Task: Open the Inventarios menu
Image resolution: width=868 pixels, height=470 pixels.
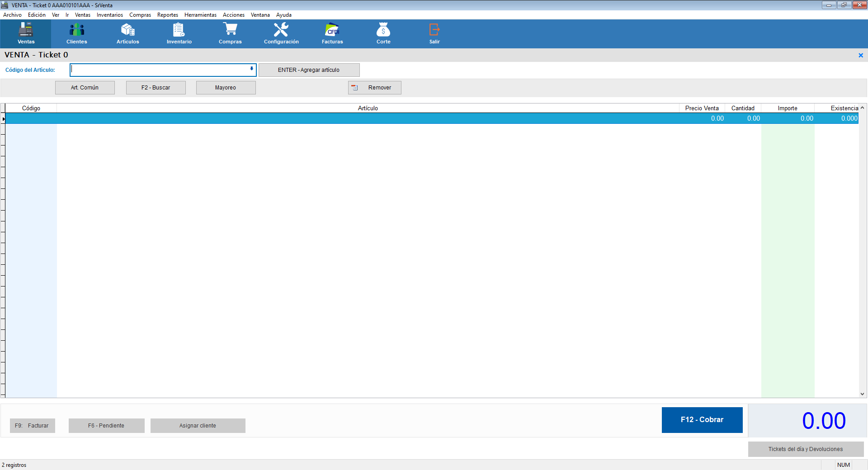Action: point(110,15)
